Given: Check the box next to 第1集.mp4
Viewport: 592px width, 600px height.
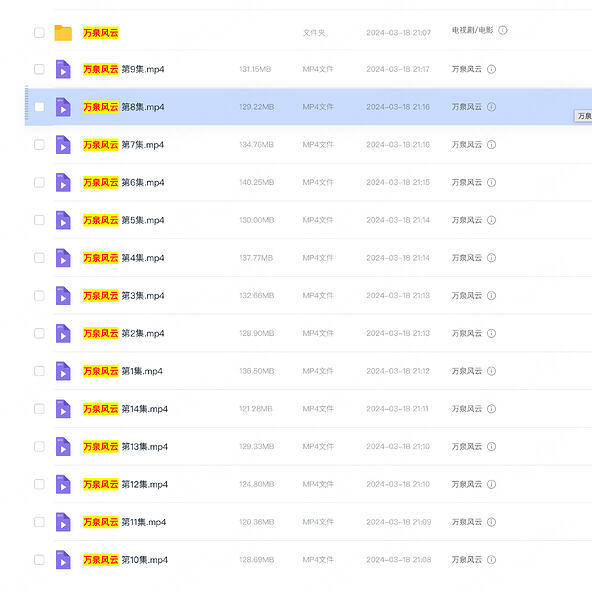Looking at the screenshot, I should click(39, 371).
